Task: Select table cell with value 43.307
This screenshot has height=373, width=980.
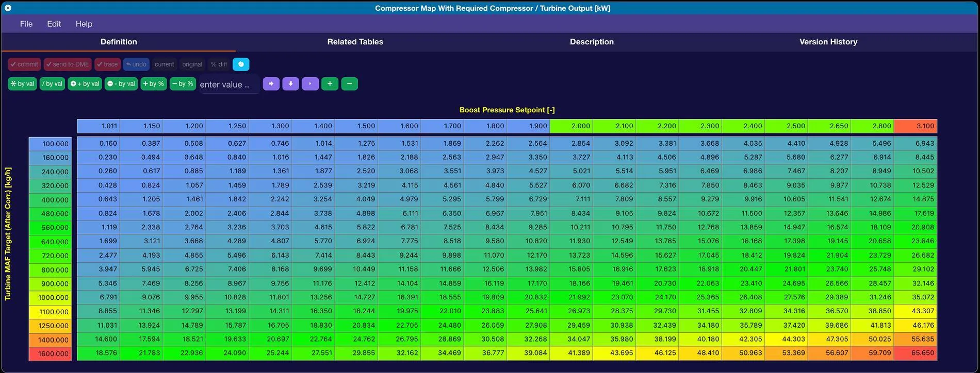Action: (916, 311)
